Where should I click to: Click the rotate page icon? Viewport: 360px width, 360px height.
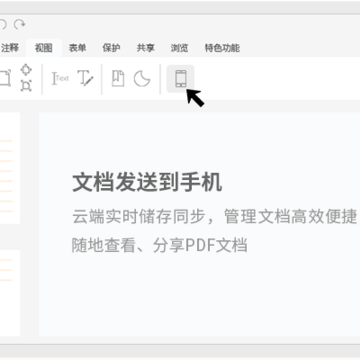[x=5, y=78]
